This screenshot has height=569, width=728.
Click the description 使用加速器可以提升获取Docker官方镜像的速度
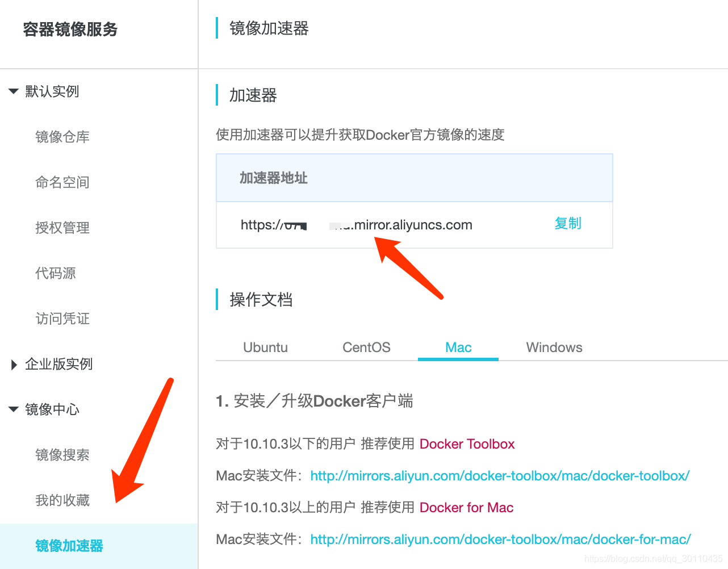(360, 135)
